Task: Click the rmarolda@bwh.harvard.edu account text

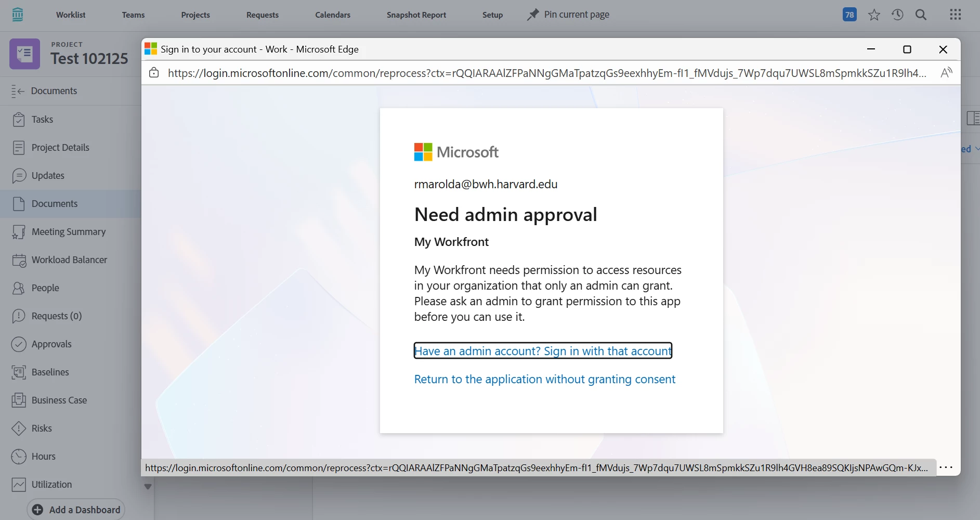Action: tap(486, 184)
